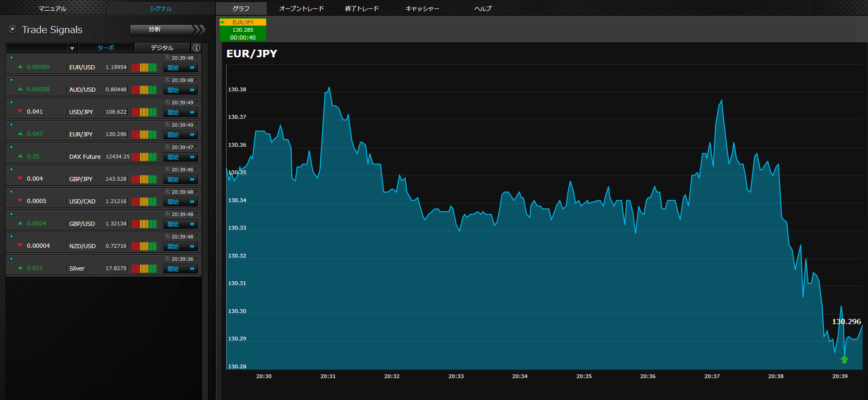868x400 pixels.
Task: Start DAX Future trade with 開始 button
Action: click(x=180, y=157)
